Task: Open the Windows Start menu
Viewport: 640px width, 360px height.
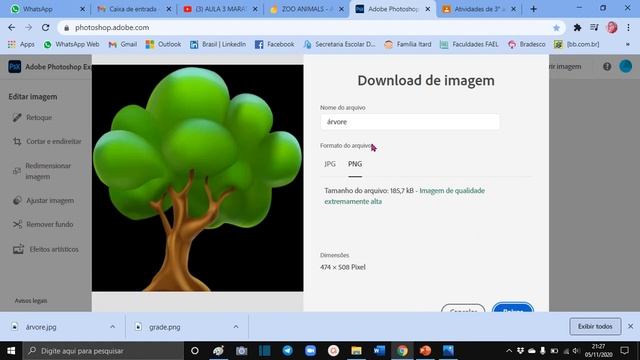Action: click(11, 351)
